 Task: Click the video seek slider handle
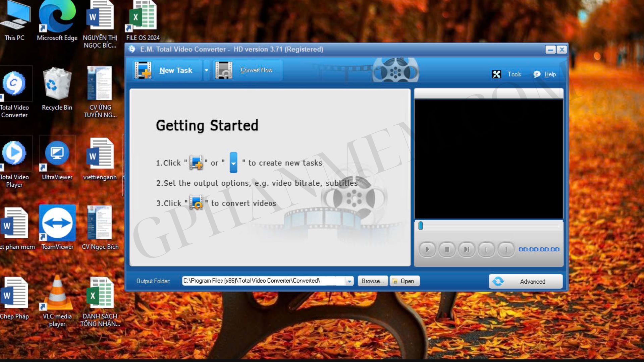coord(421,226)
